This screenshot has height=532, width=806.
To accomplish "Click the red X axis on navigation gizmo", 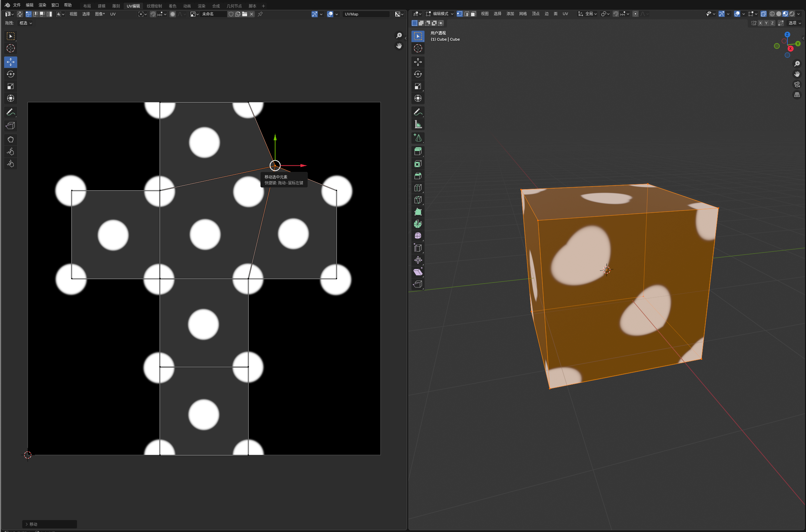I will pyautogui.click(x=790, y=49).
